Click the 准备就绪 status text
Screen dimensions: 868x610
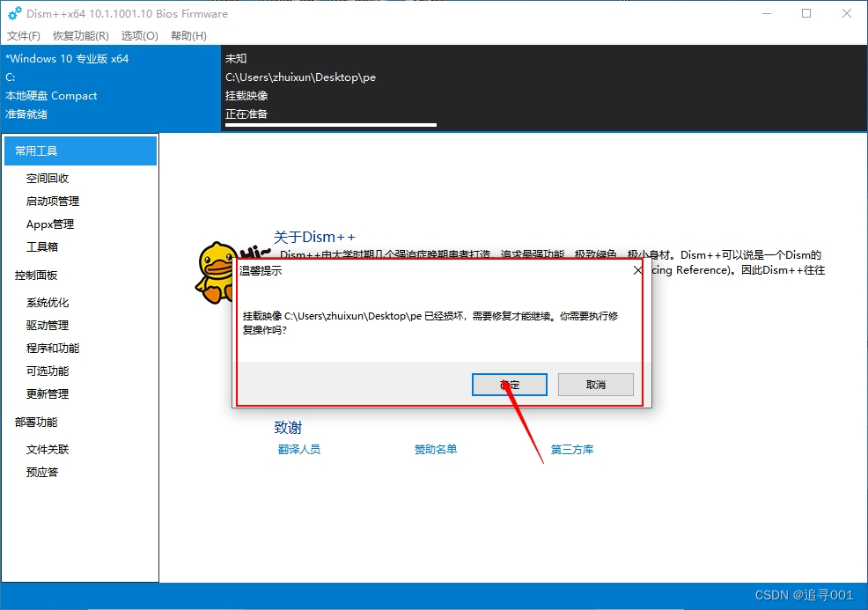tap(26, 114)
